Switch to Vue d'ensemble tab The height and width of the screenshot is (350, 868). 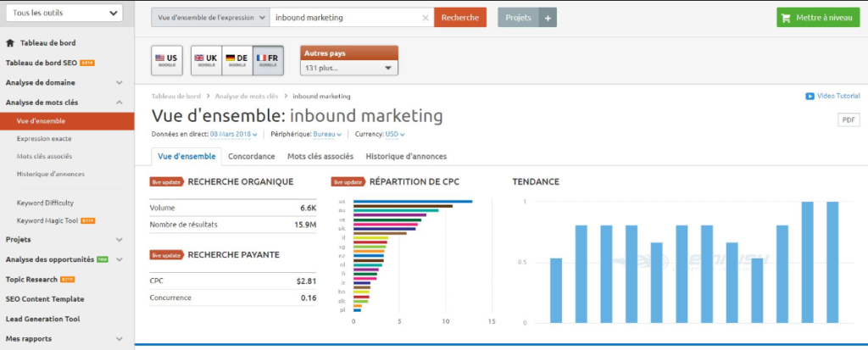pyautogui.click(x=186, y=156)
